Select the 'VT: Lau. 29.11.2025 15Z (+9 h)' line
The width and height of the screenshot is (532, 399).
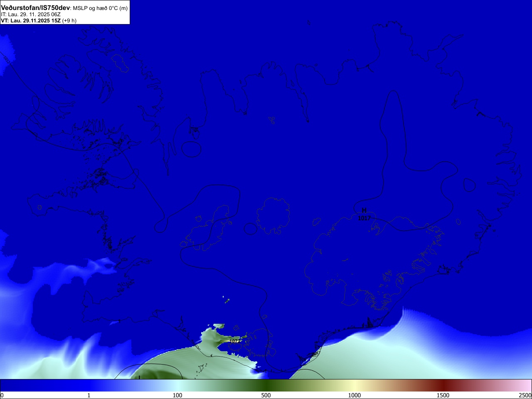[x=39, y=20]
